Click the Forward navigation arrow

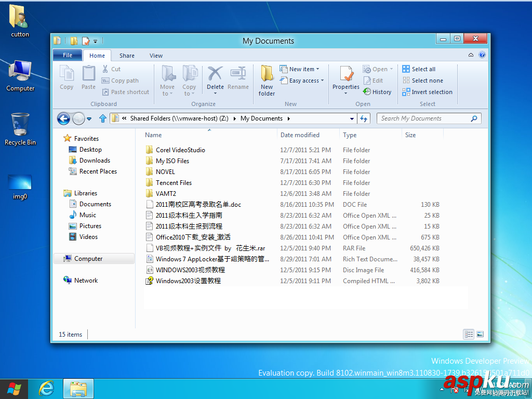tap(79, 118)
